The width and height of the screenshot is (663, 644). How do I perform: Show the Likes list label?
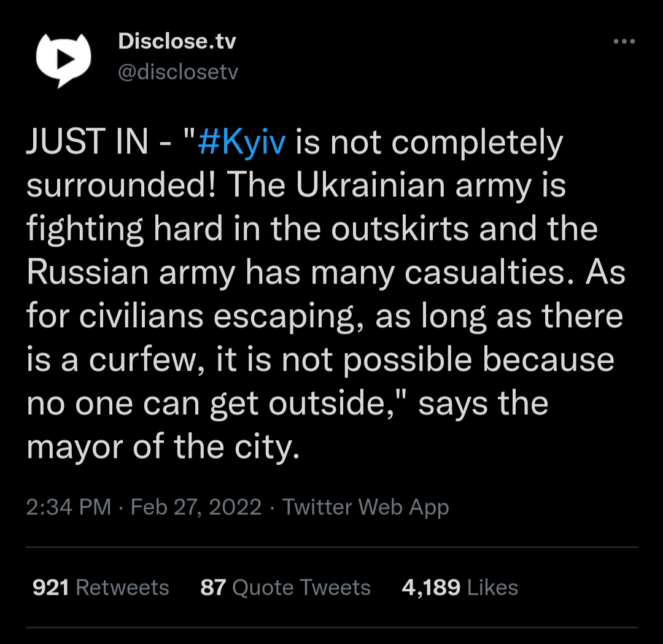pos(492,588)
